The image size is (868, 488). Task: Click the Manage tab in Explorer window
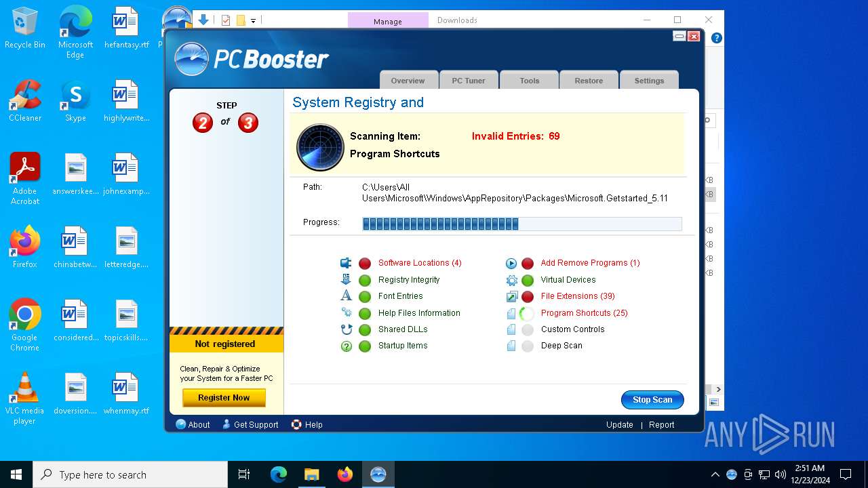388,21
